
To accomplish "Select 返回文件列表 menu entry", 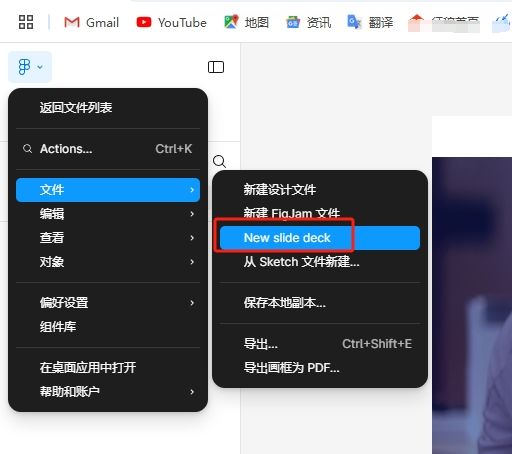I will click(x=108, y=108).
